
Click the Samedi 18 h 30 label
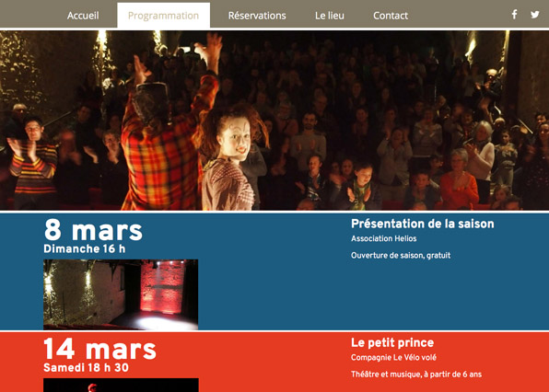pyautogui.click(x=87, y=367)
